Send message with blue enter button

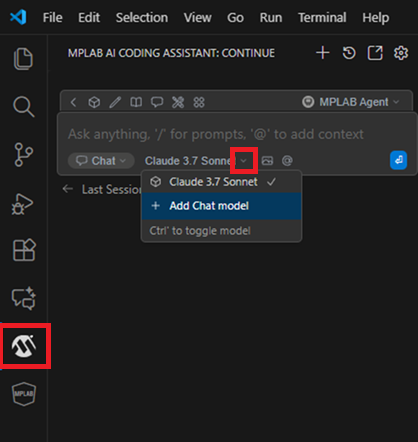pos(398,160)
